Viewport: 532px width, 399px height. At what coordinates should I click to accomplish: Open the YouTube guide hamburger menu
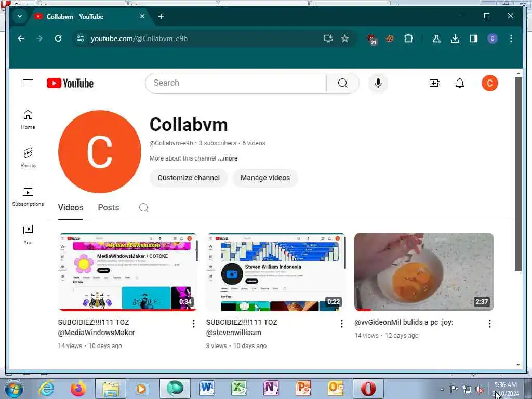(28, 83)
